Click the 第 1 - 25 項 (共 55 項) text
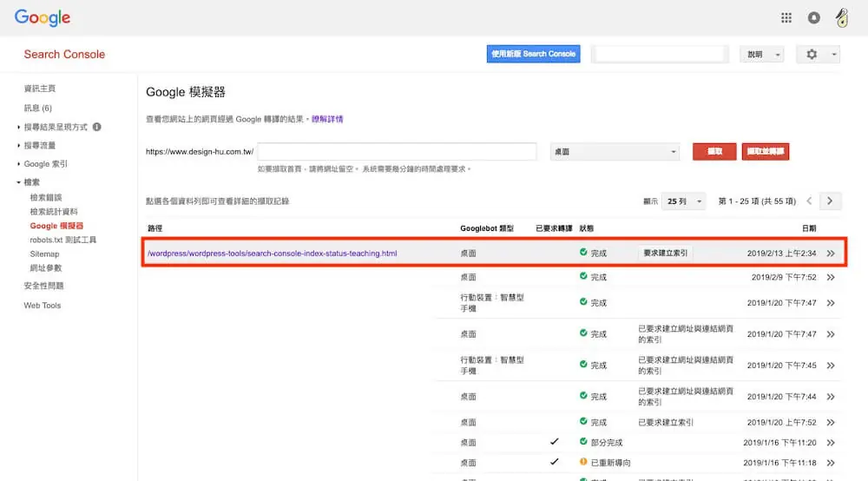Image resolution: width=868 pixels, height=481 pixels. 757,201
